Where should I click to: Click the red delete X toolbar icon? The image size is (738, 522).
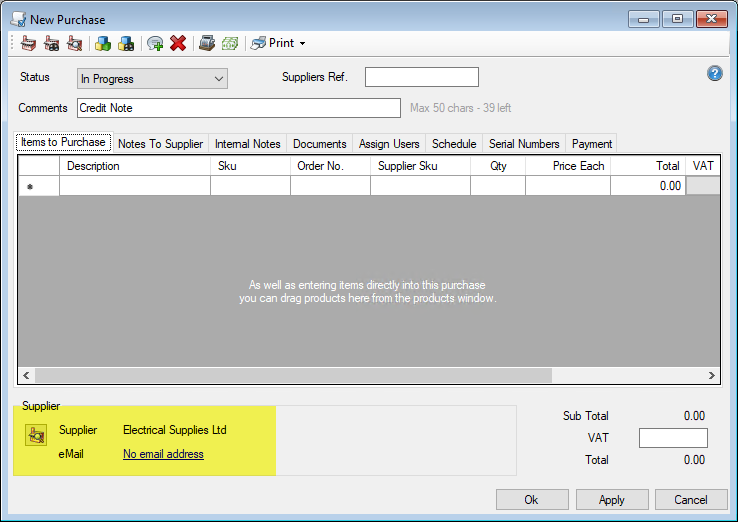(x=178, y=43)
